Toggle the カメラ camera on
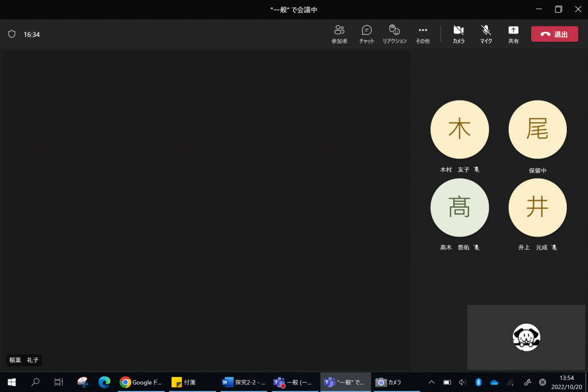The height and width of the screenshot is (392, 588). pos(458,34)
